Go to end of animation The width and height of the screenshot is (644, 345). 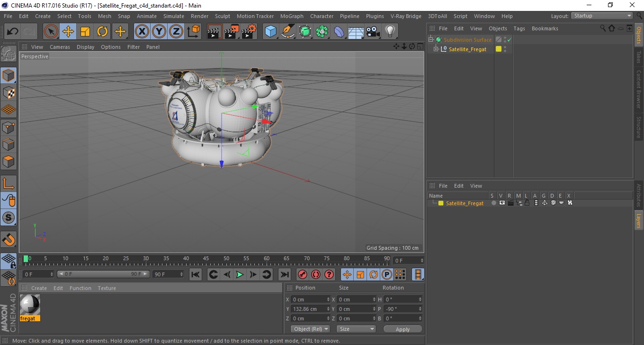284,274
